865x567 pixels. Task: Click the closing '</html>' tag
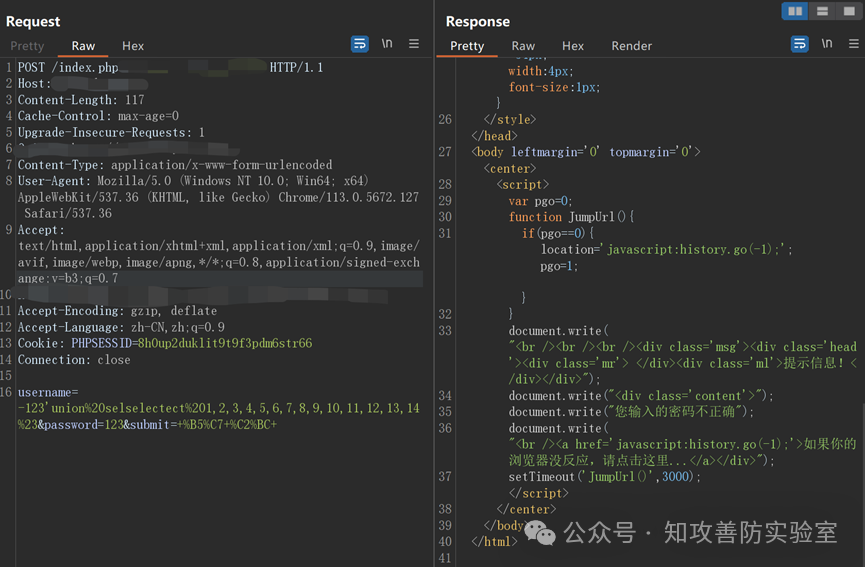494,542
